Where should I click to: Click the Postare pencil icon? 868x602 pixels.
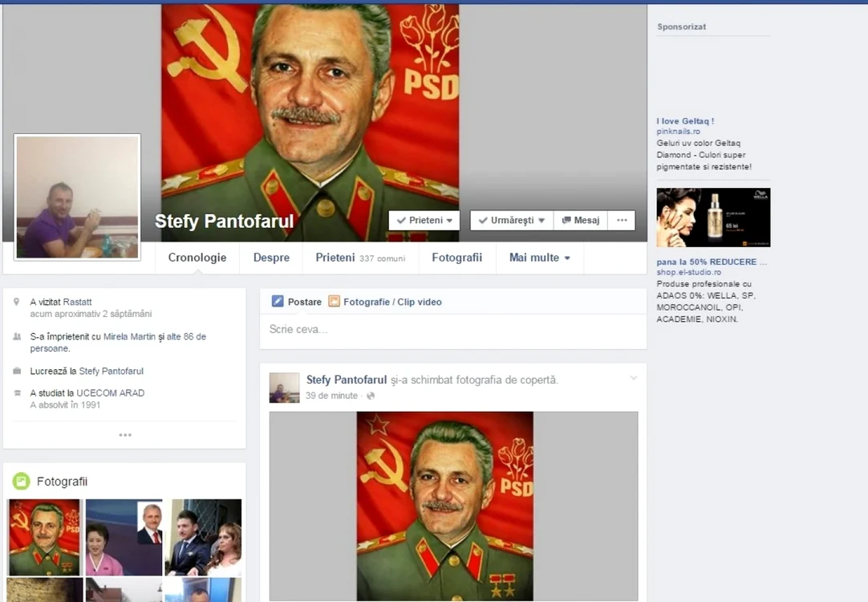278,301
